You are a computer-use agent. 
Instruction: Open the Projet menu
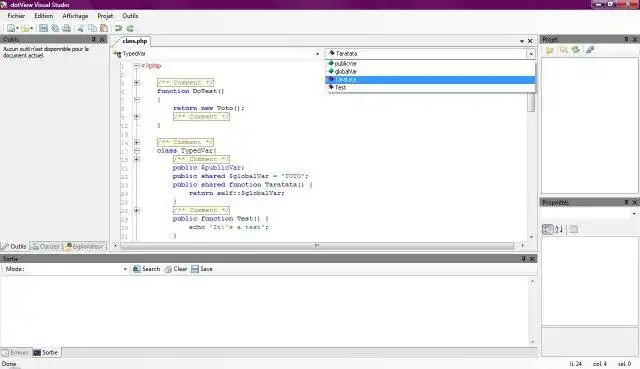pos(105,16)
